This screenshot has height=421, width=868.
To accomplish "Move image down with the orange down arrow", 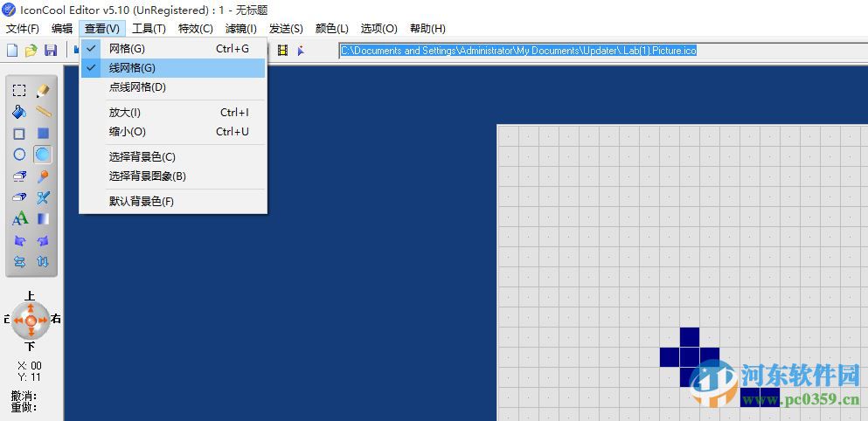I will tap(31, 333).
